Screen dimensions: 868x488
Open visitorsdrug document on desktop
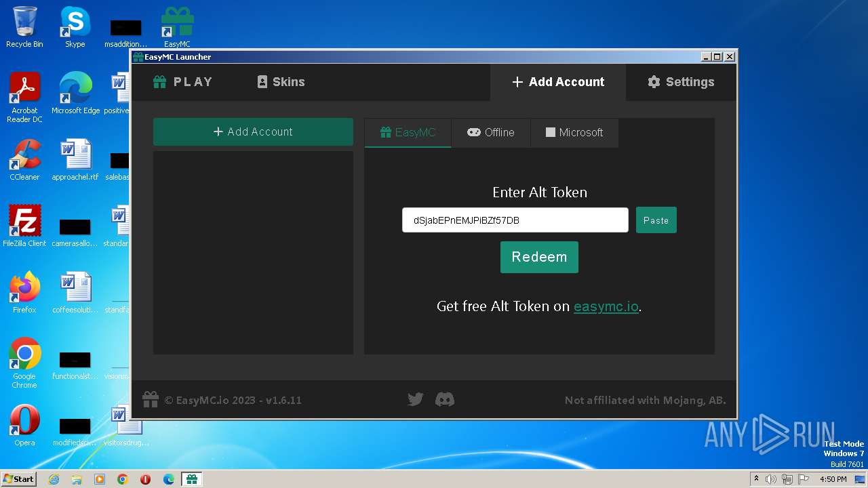(x=126, y=426)
